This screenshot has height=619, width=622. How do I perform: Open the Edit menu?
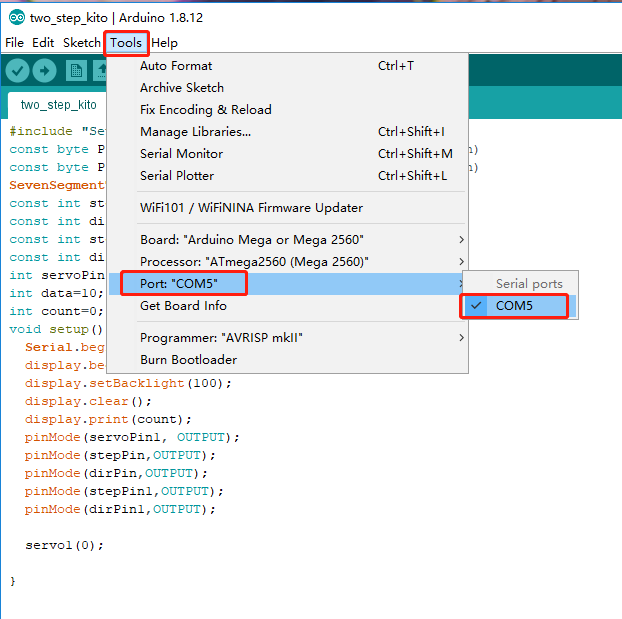point(43,43)
